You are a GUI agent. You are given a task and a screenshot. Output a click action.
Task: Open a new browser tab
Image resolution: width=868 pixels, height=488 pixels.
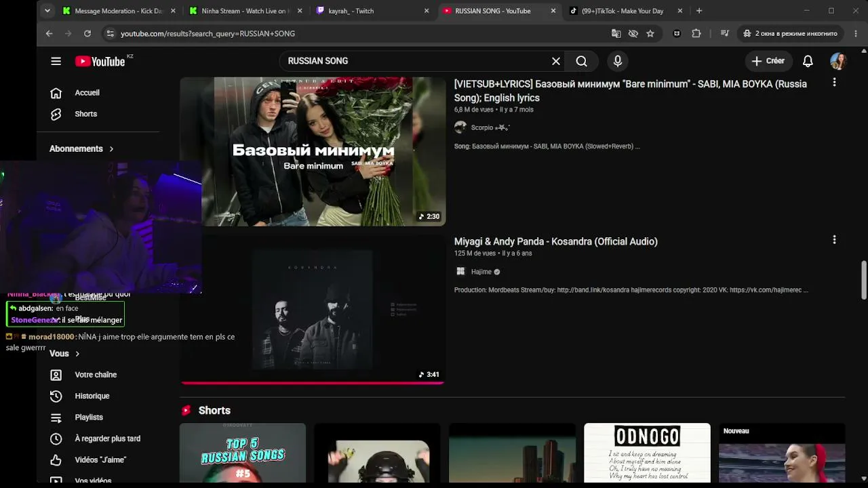[x=699, y=11]
